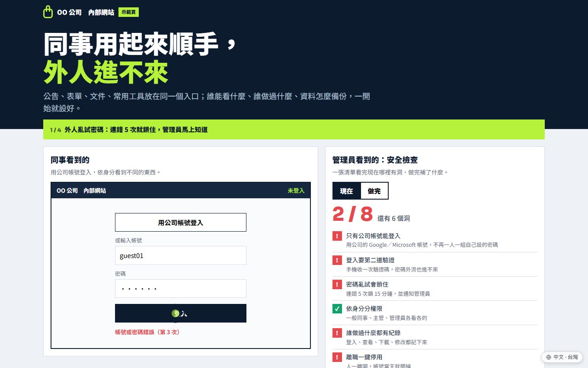This screenshot has width=588, height=368.
Task: Click the 誰做過什麼都有紀錄 checklist title
Action: [374, 333]
